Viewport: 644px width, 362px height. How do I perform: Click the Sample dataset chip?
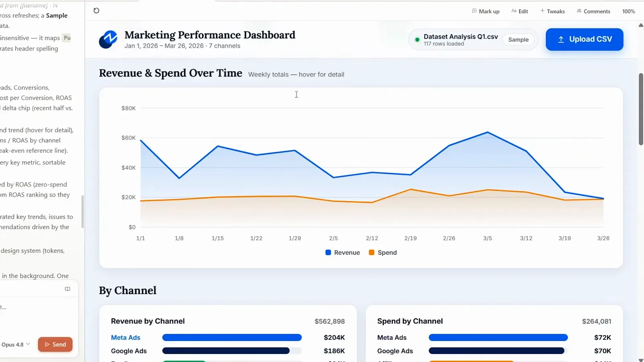[x=518, y=39]
